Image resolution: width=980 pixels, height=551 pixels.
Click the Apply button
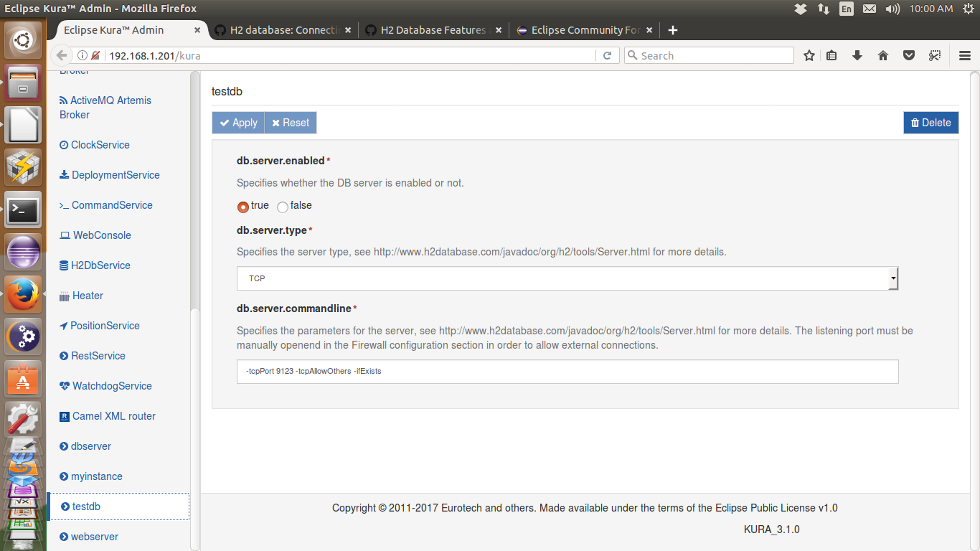[x=238, y=123]
